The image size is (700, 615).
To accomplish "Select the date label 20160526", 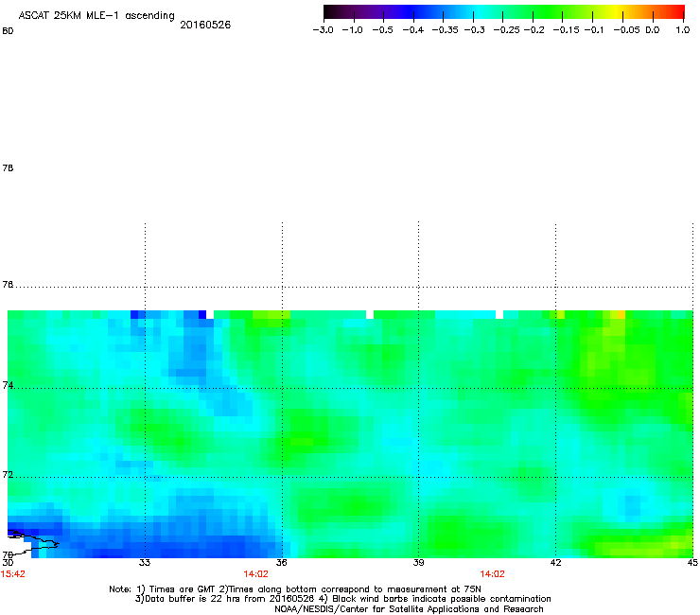I will [205, 25].
